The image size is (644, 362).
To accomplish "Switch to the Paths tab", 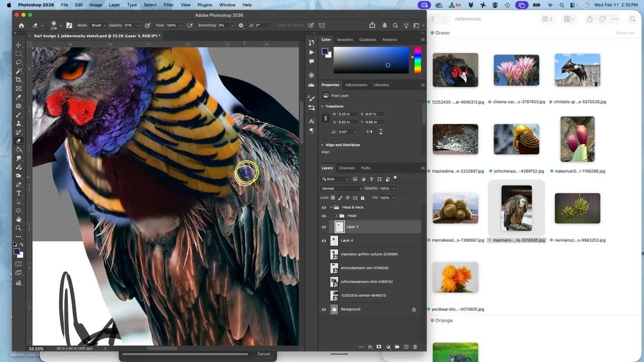I will tap(366, 168).
